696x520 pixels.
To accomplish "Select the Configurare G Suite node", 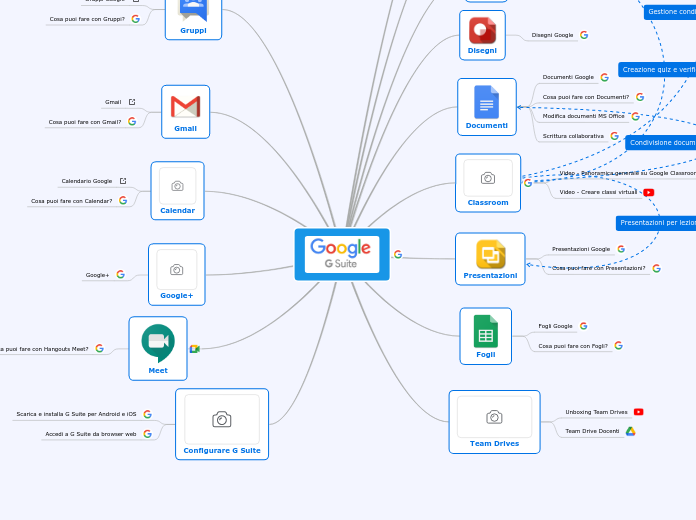I will (222, 424).
